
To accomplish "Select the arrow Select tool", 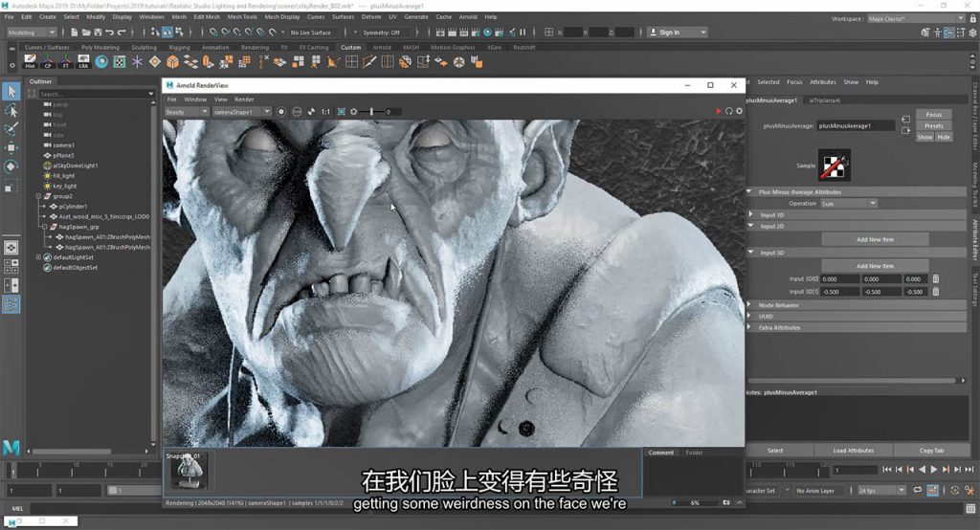I will tap(11, 91).
